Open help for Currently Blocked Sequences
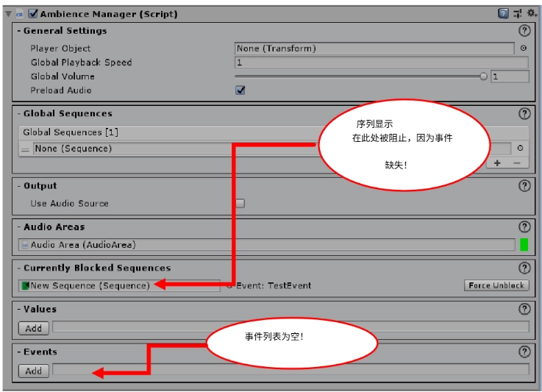542x392 pixels. pyautogui.click(x=524, y=268)
